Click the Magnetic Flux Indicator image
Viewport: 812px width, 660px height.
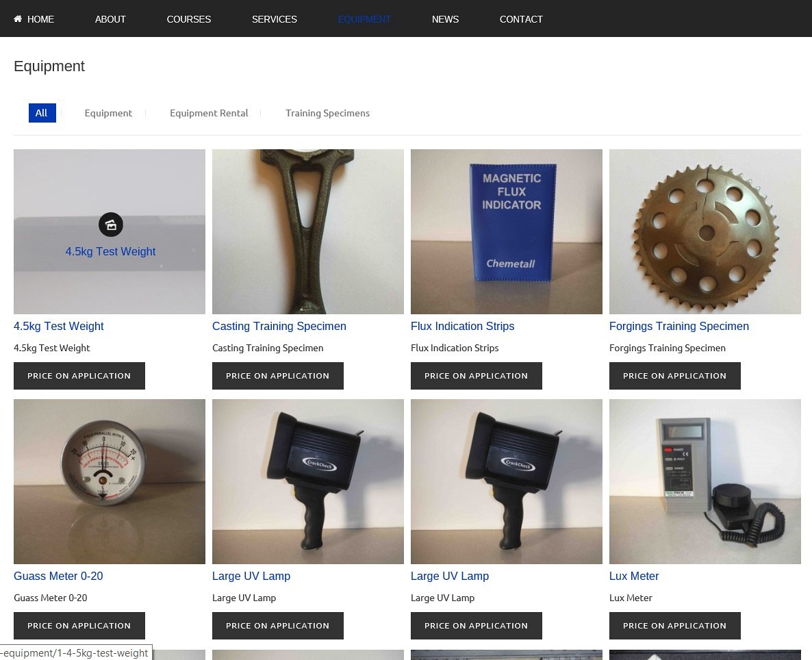coord(507,231)
